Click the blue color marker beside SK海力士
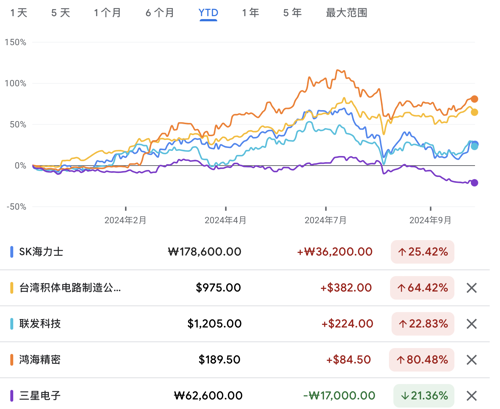The image size is (500, 409). [12, 252]
